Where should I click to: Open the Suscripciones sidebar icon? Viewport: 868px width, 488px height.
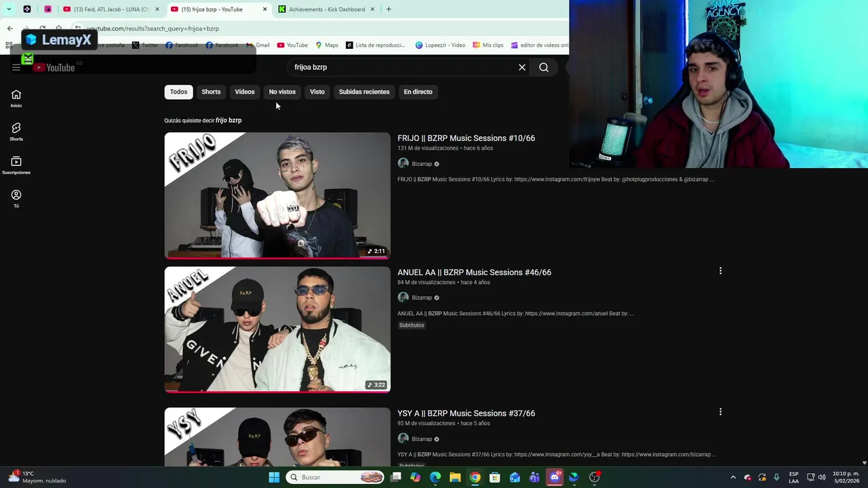point(16,165)
